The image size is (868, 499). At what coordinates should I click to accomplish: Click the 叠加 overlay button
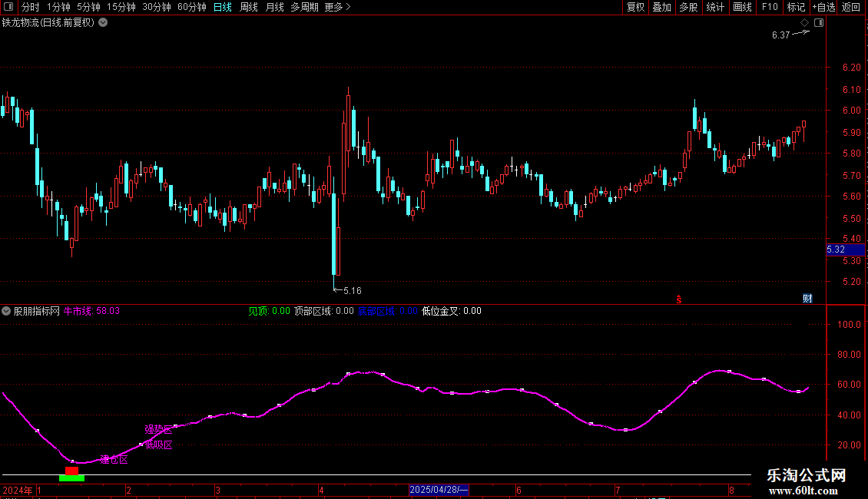(x=662, y=7)
